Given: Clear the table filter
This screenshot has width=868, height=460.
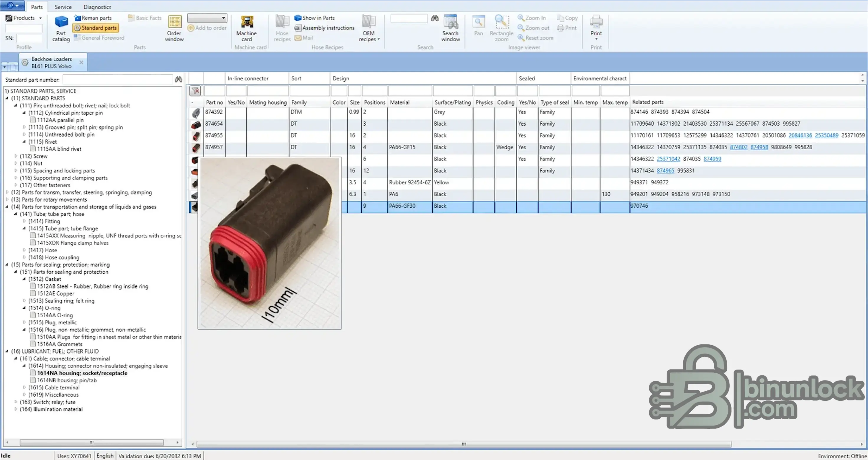Looking at the screenshot, I should tap(195, 91).
